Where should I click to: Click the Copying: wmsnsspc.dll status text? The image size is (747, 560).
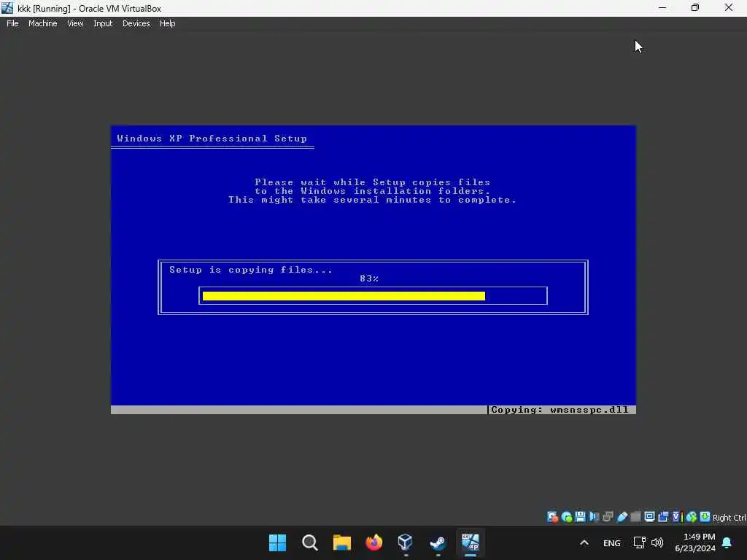pos(560,410)
